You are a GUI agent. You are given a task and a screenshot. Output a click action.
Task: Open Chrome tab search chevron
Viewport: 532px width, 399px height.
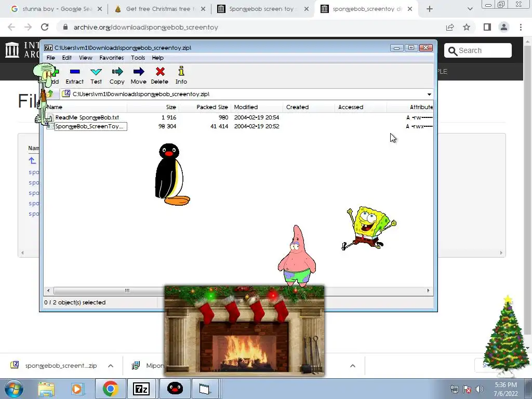(x=470, y=9)
